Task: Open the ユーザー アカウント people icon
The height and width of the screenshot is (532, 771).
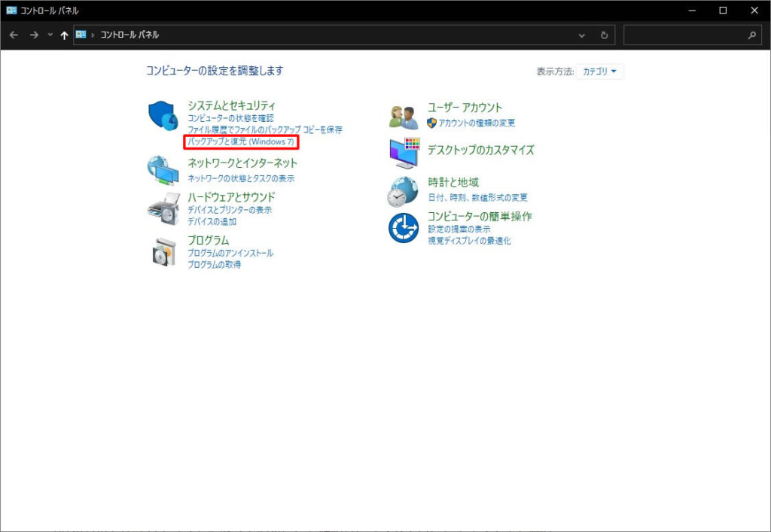Action: (404, 117)
